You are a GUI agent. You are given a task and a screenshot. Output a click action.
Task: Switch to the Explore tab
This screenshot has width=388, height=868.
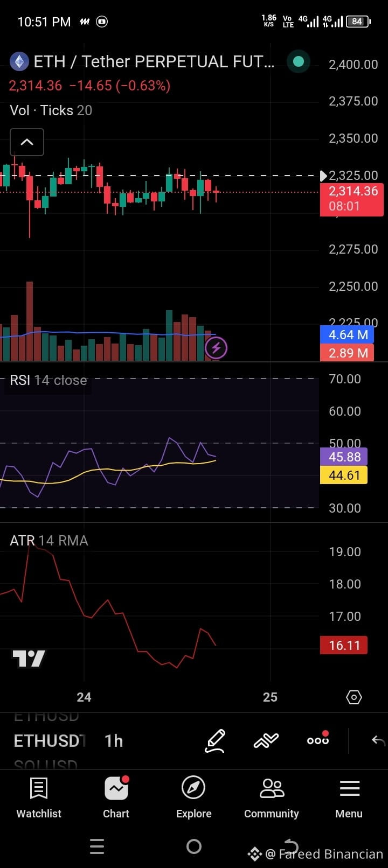click(194, 798)
